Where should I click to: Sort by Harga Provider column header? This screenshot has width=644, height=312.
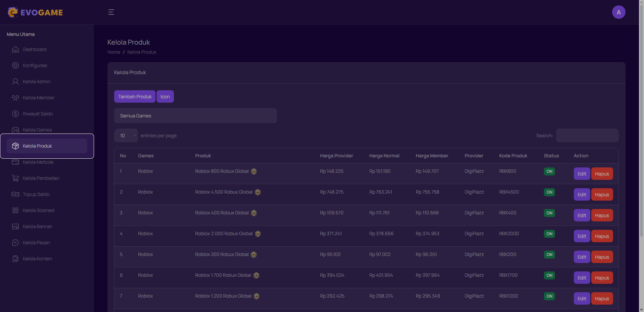(x=336, y=156)
